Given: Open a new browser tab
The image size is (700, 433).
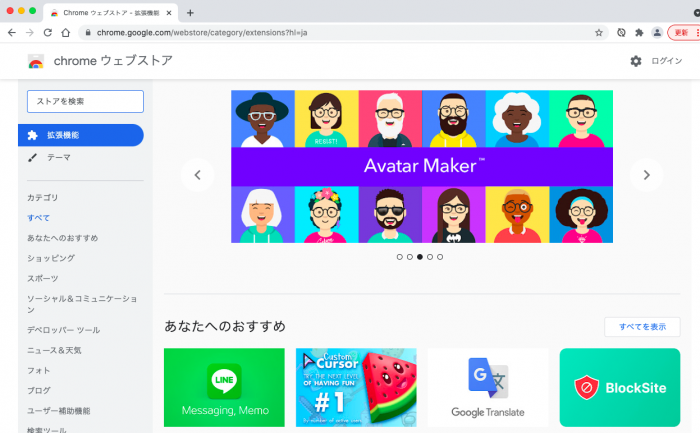Looking at the screenshot, I should 190,12.
